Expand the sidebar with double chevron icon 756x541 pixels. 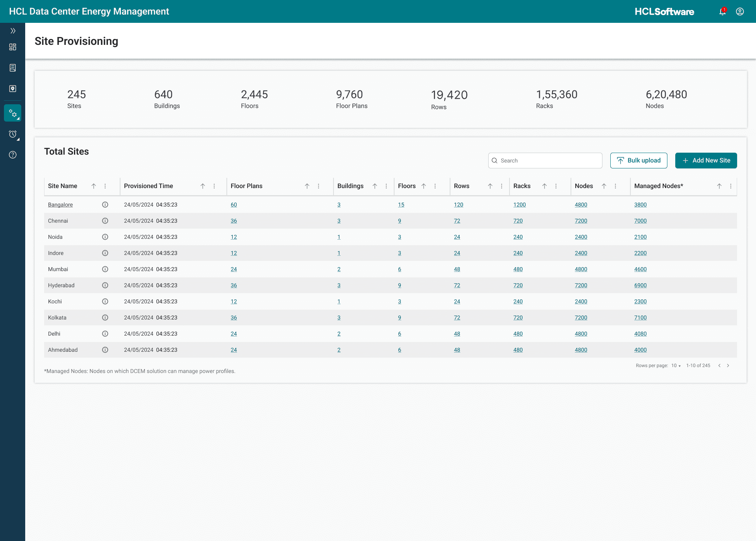click(x=13, y=31)
